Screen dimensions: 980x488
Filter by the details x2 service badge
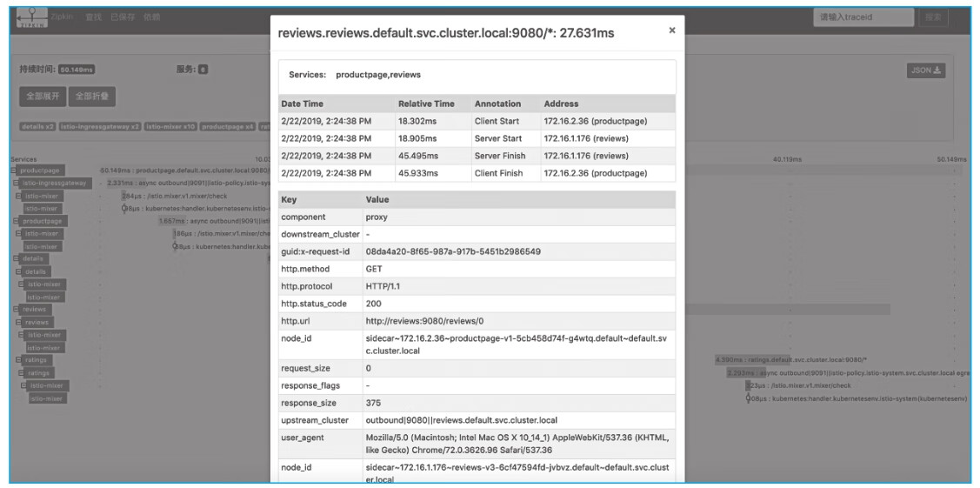37,127
